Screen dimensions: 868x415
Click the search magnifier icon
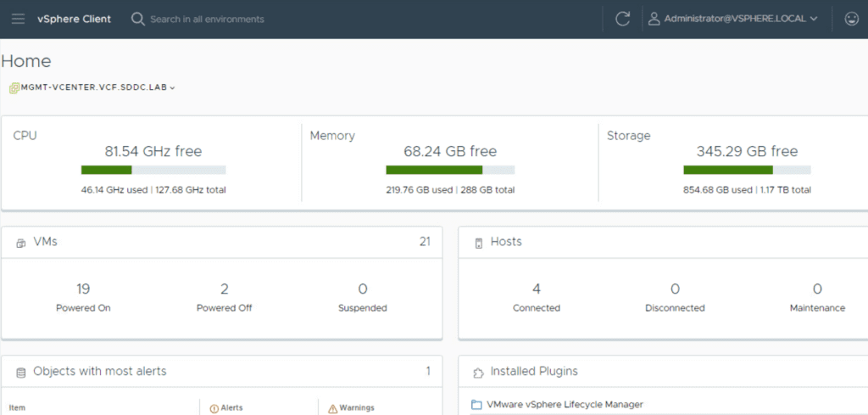[137, 19]
